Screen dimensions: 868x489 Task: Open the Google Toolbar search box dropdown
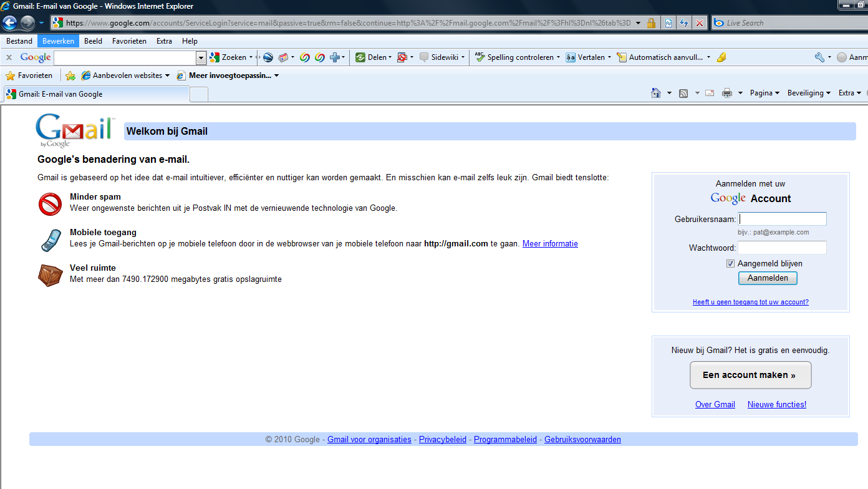click(x=201, y=57)
